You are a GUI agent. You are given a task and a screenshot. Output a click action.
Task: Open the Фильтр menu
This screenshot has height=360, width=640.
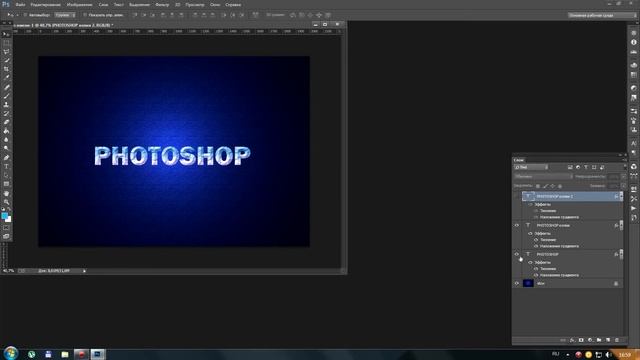[162, 5]
